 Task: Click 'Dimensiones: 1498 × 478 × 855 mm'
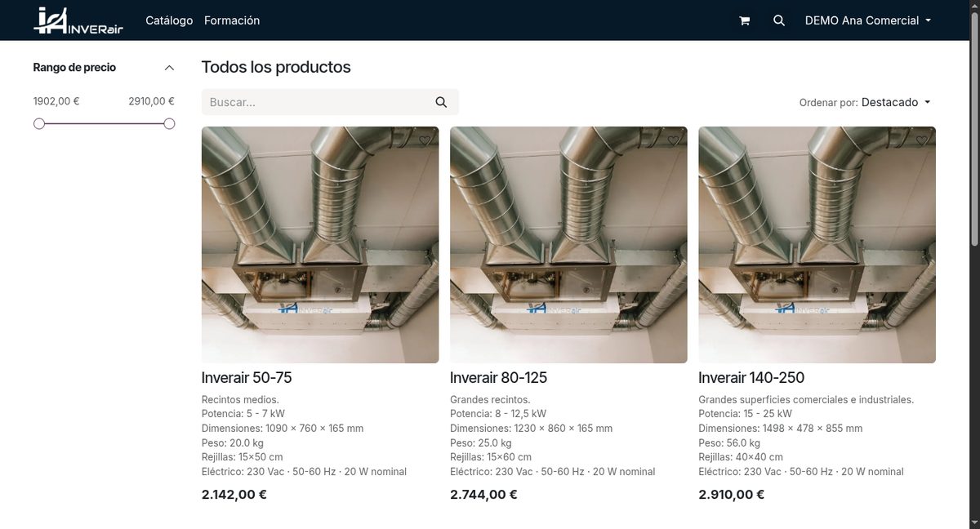781,428
